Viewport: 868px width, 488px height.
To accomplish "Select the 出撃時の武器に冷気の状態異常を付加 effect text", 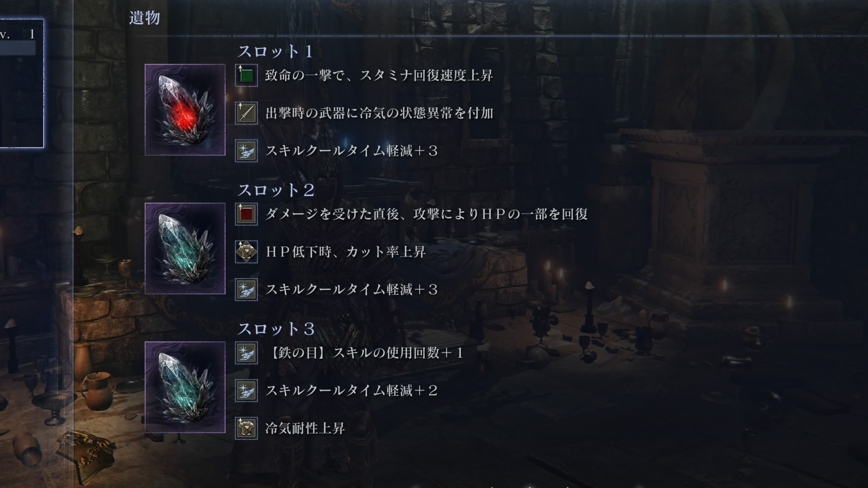I will click(x=380, y=113).
